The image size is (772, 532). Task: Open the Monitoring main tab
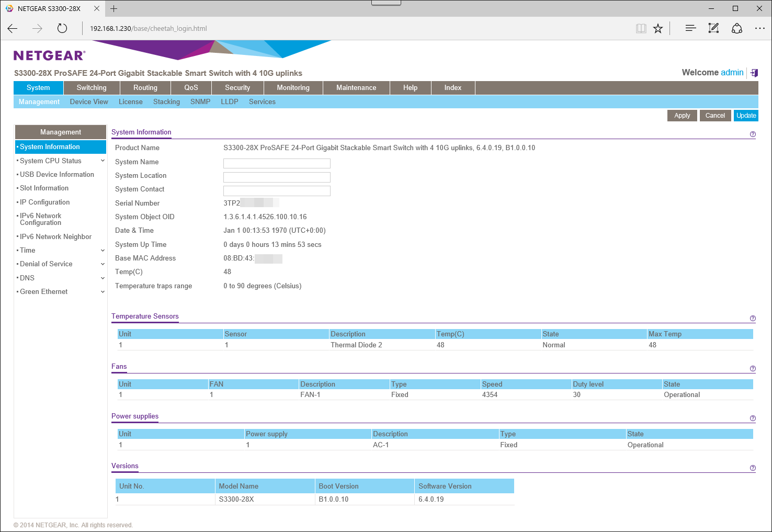(x=293, y=88)
